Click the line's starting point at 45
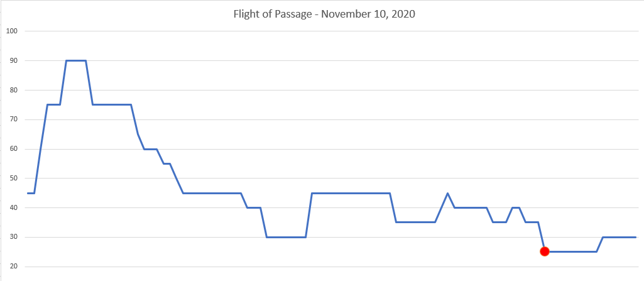The height and width of the screenshot is (281, 644). click(28, 193)
